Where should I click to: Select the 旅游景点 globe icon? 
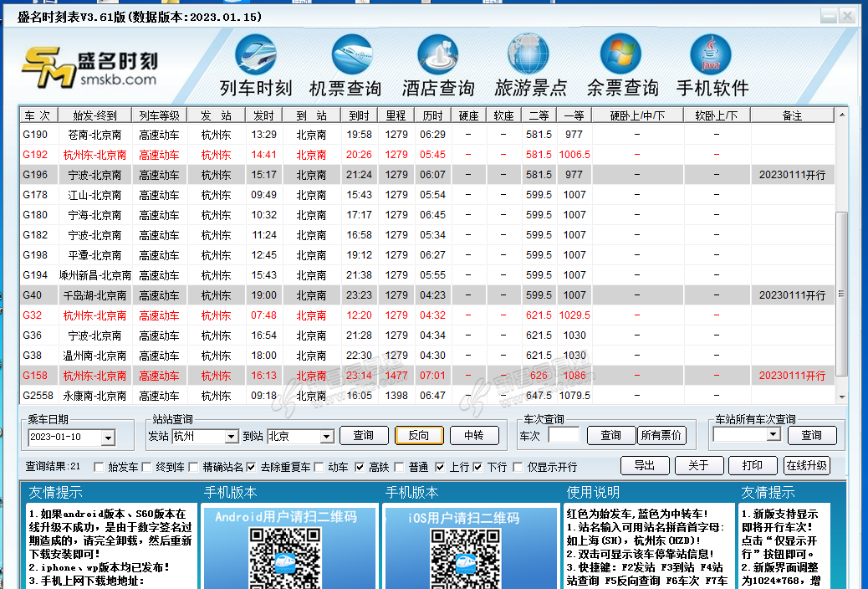pyautogui.click(x=528, y=55)
